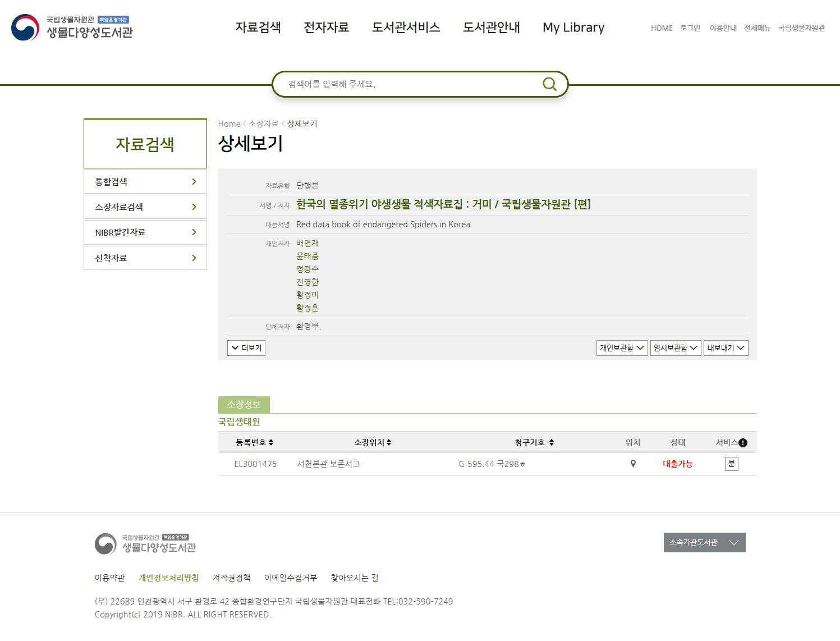840x641 pixels.
Task: Click the header 생물다양성도서관 logo
Action: [x=72, y=28]
